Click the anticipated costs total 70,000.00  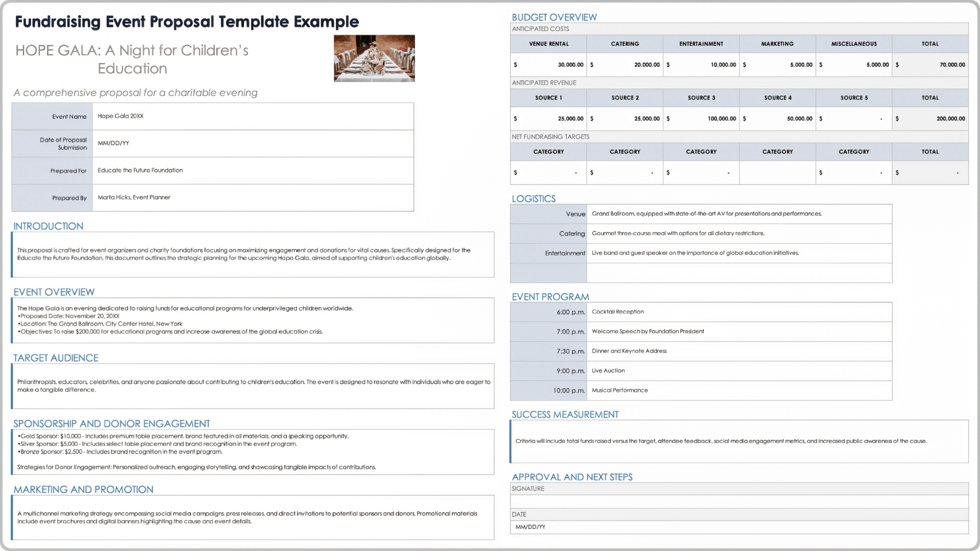click(x=930, y=65)
